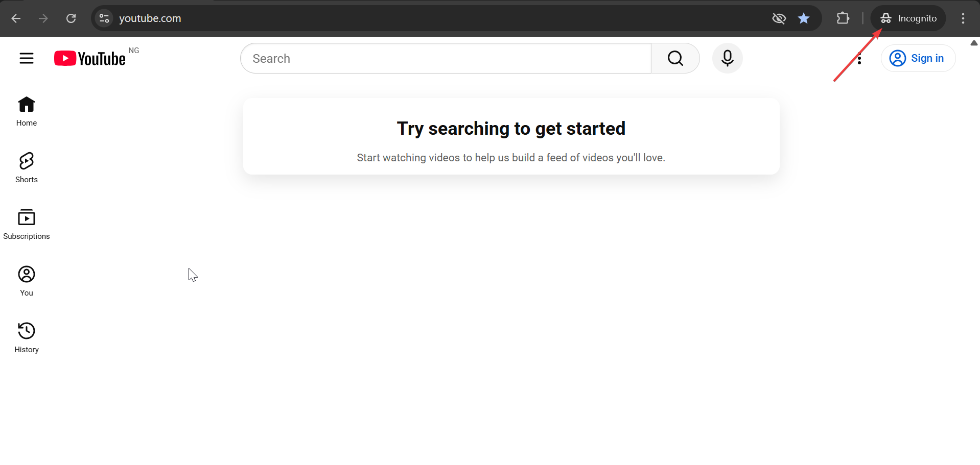Click the third-party cookies blocked eye icon
The height and width of the screenshot is (465, 980).
pyautogui.click(x=779, y=18)
